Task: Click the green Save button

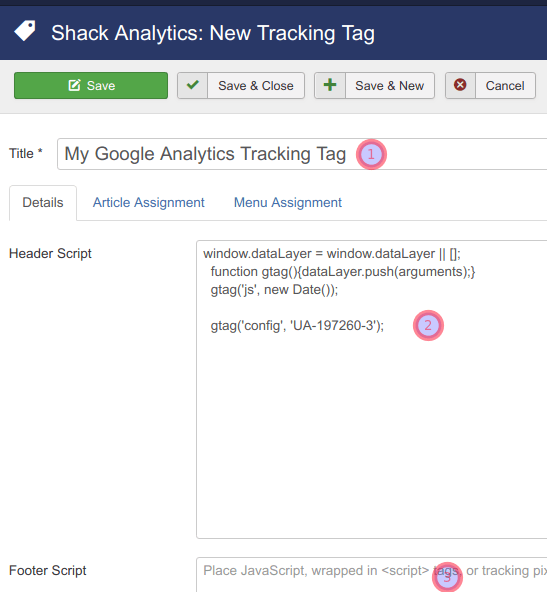Action: point(91,86)
